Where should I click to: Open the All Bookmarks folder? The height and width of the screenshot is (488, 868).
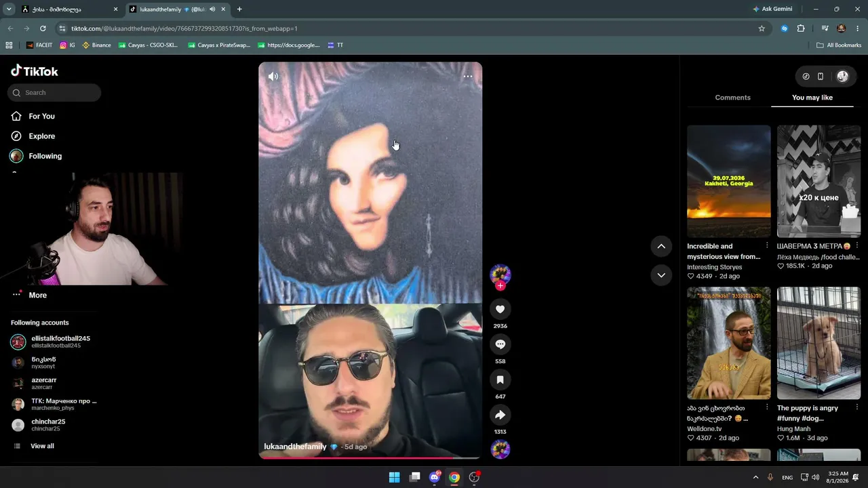pos(839,45)
